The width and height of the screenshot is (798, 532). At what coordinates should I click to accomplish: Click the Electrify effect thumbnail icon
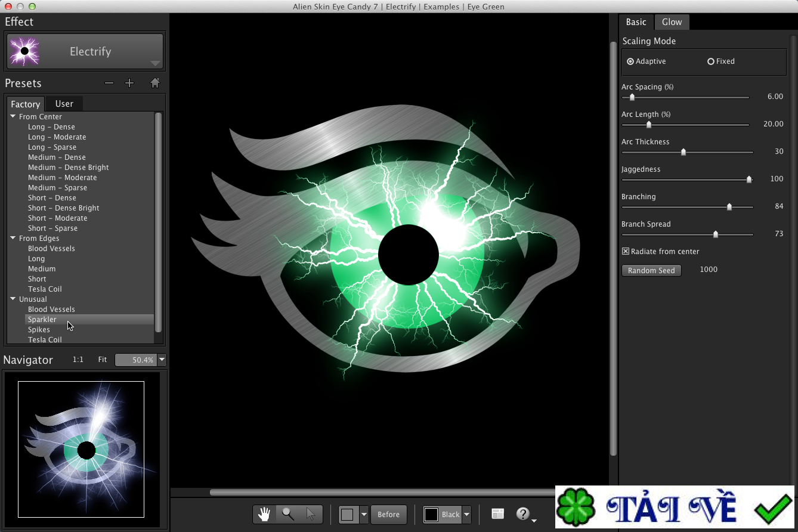pos(24,51)
